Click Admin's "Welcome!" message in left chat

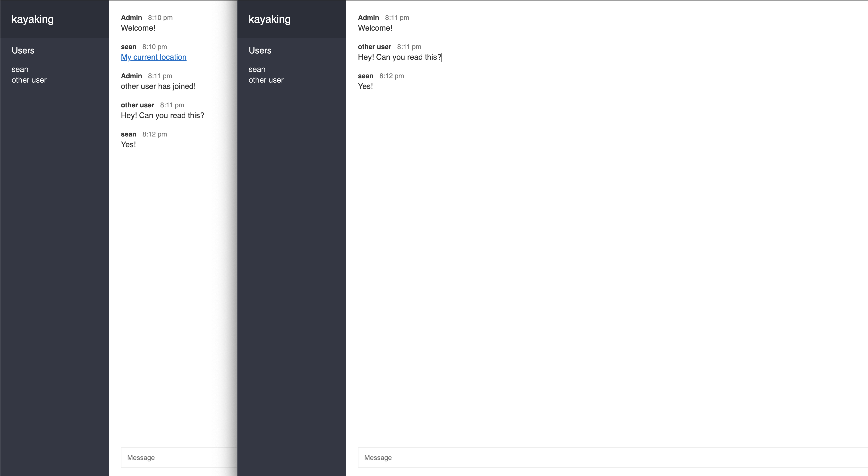(138, 28)
